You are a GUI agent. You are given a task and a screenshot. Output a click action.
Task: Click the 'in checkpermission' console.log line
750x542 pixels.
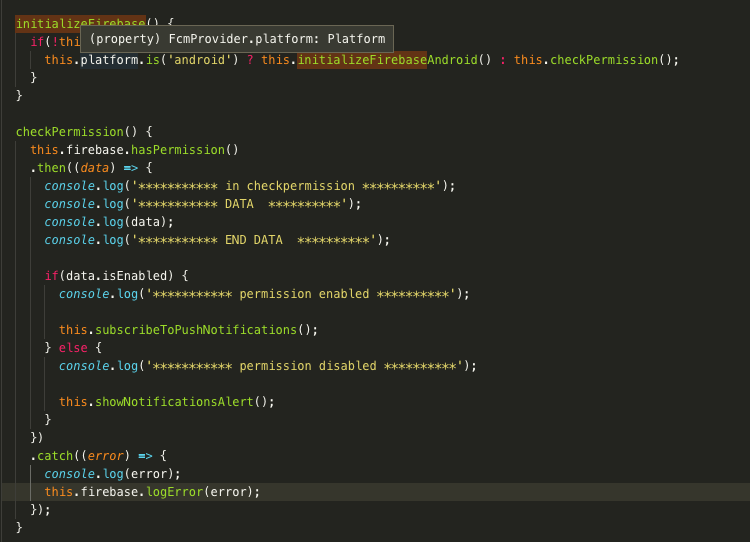[x=250, y=186]
